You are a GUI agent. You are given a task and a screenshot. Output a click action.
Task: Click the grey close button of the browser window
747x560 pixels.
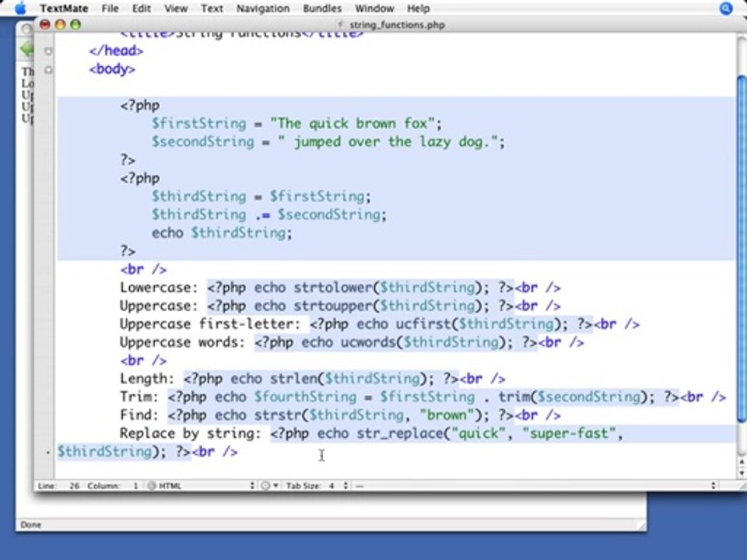(26, 29)
